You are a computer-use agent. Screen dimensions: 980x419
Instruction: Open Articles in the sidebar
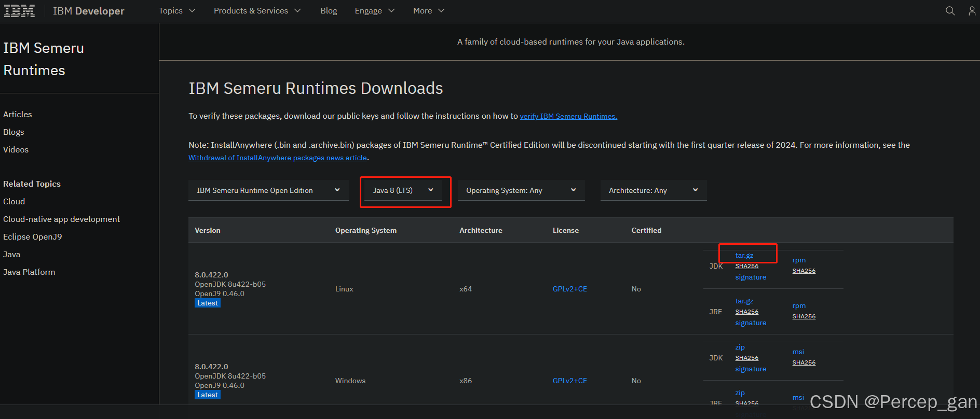coord(18,114)
